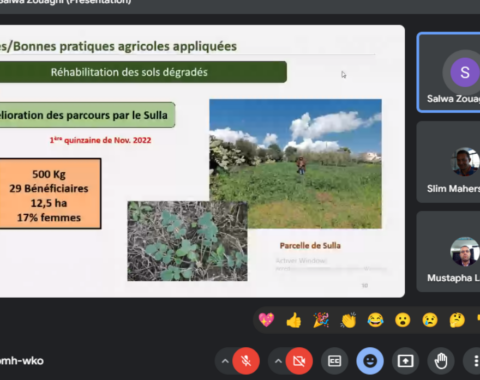Send the crying face reaction

point(430,320)
